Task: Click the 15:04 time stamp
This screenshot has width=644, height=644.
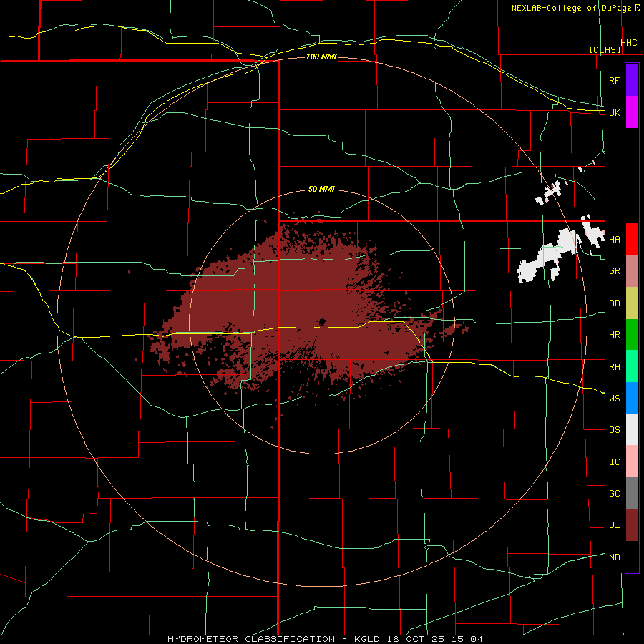Action: click(466, 639)
